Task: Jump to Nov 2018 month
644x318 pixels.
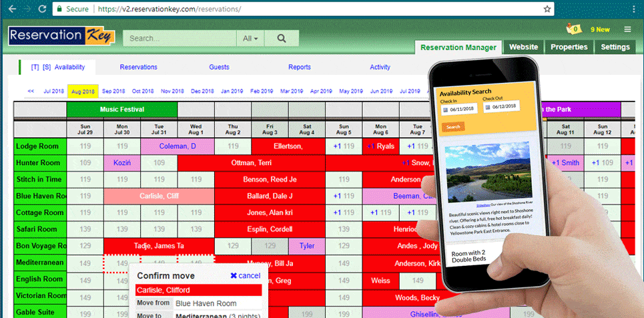Action: (x=172, y=92)
